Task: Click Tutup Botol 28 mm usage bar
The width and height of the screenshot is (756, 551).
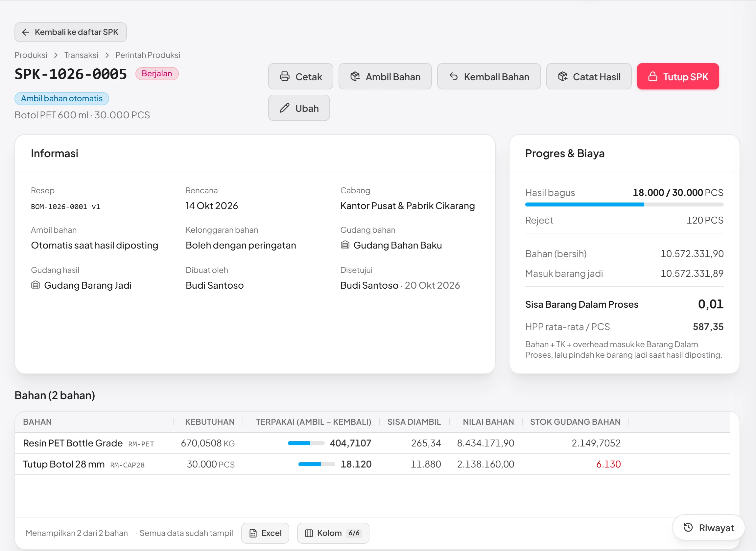Action: click(317, 464)
